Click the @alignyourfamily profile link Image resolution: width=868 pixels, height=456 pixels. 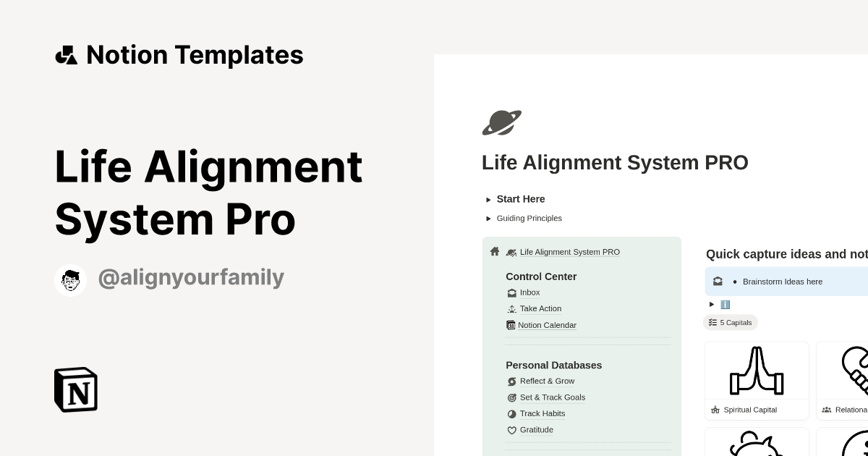point(191,277)
